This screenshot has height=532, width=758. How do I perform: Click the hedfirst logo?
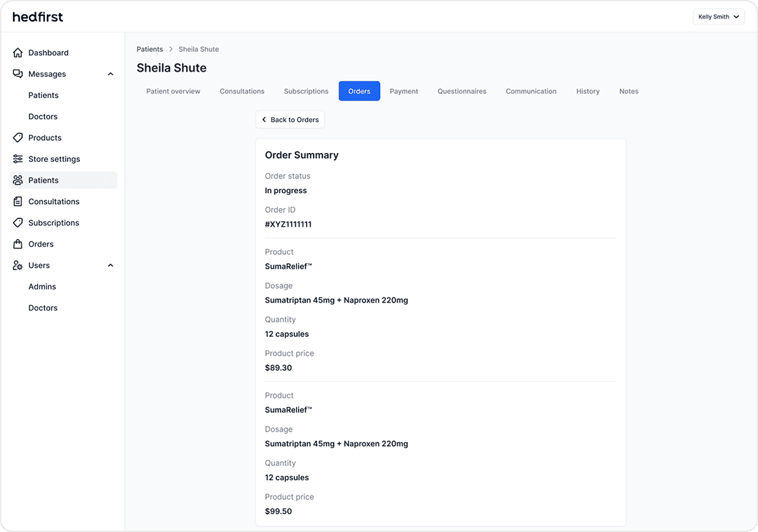coord(38,17)
